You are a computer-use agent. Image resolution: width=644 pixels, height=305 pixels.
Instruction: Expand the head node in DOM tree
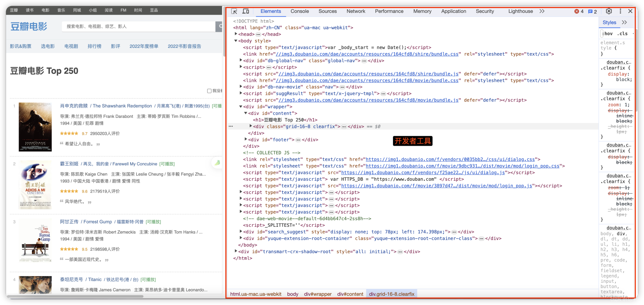click(236, 34)
